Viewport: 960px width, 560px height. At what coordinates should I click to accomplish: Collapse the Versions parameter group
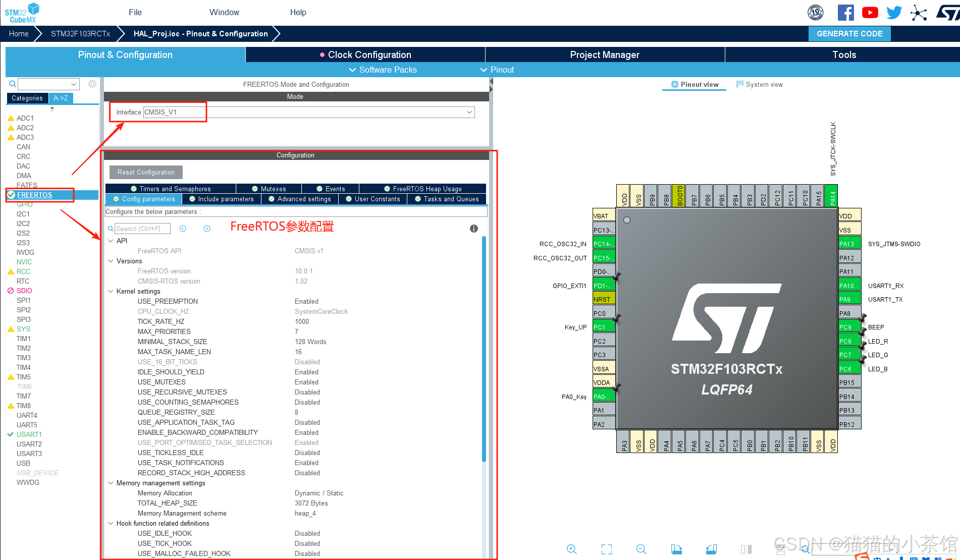coord(111,261)
